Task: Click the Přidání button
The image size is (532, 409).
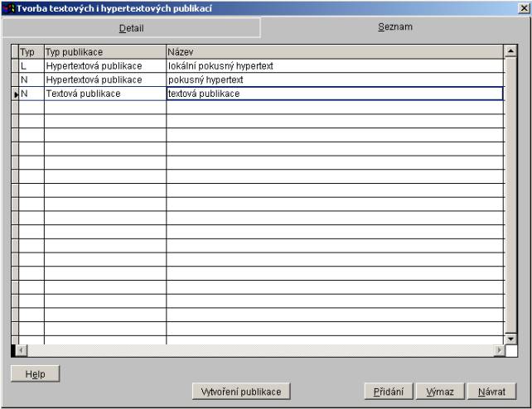Action: click(388, 391)
